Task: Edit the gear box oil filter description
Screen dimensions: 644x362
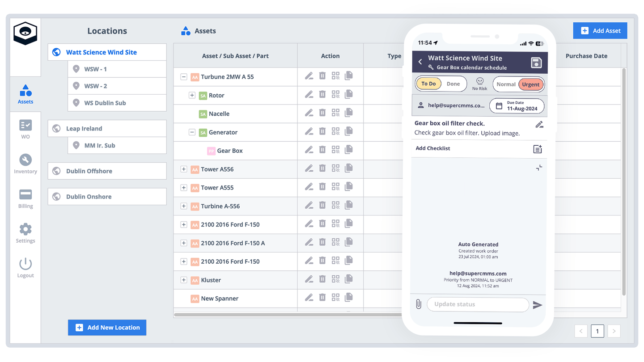Action: click(x=539, y=125)
